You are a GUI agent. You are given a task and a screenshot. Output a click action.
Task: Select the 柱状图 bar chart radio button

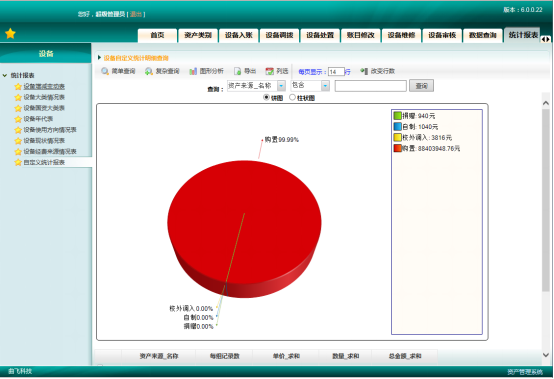292,97
